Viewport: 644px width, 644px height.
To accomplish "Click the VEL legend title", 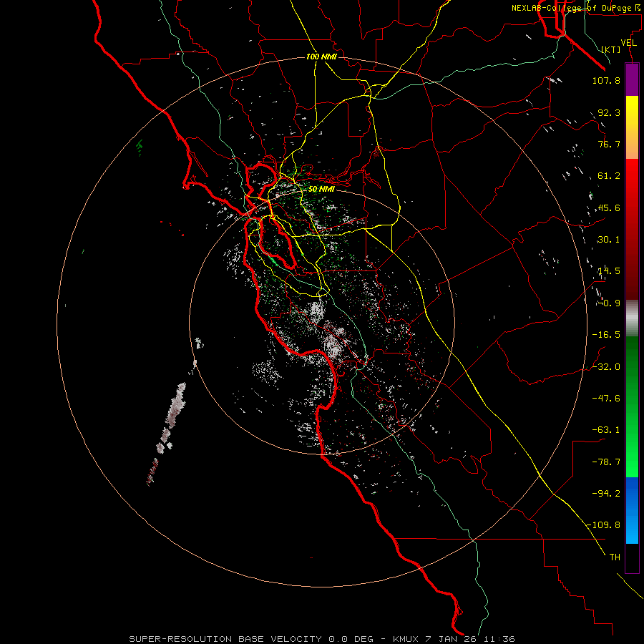I will [x=628, y=43].
